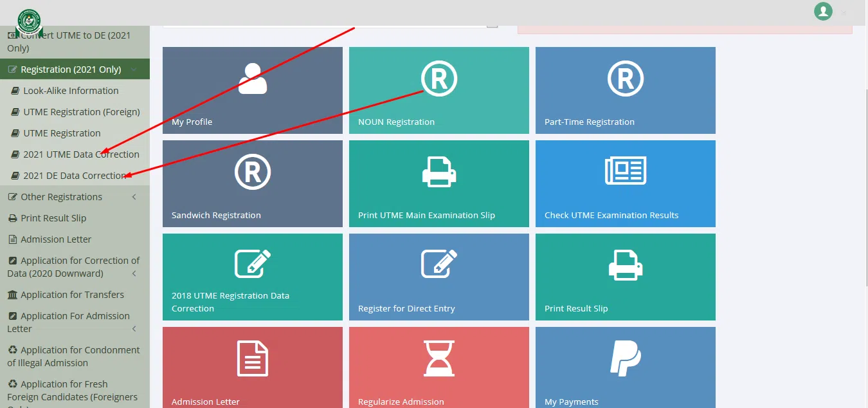Image resolution: width=868 pixels, height=408 pixels.
Task: Open Check UTME Examination Results newspaper icon
Action: coord(626,172)
